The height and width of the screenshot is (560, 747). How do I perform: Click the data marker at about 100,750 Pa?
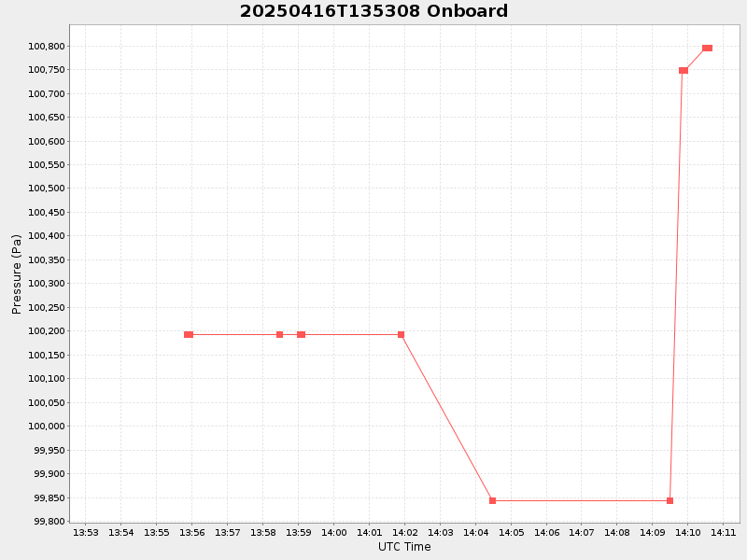tap(684, 71)
